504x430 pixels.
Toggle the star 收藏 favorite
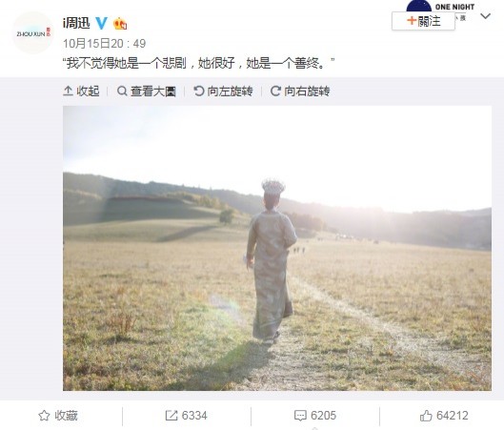pos(58,416)
